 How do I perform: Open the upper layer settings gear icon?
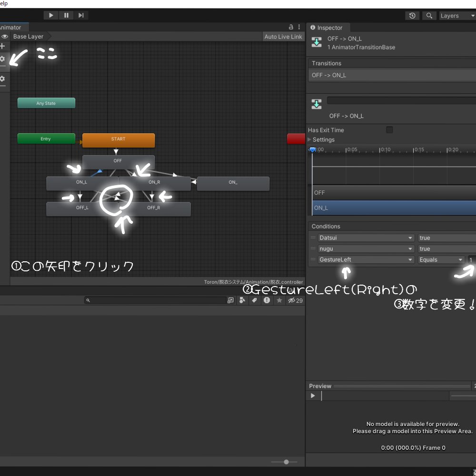pos(2,59)
